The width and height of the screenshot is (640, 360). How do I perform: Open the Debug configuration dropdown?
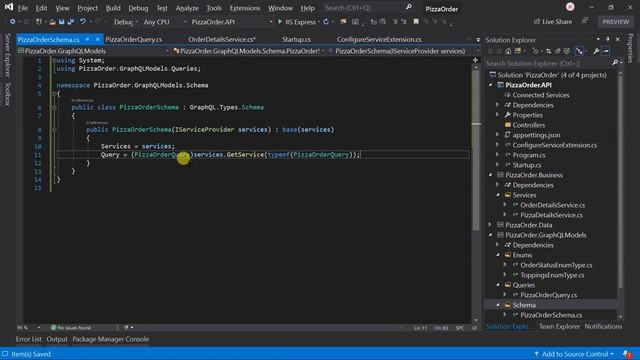point(126,22)
